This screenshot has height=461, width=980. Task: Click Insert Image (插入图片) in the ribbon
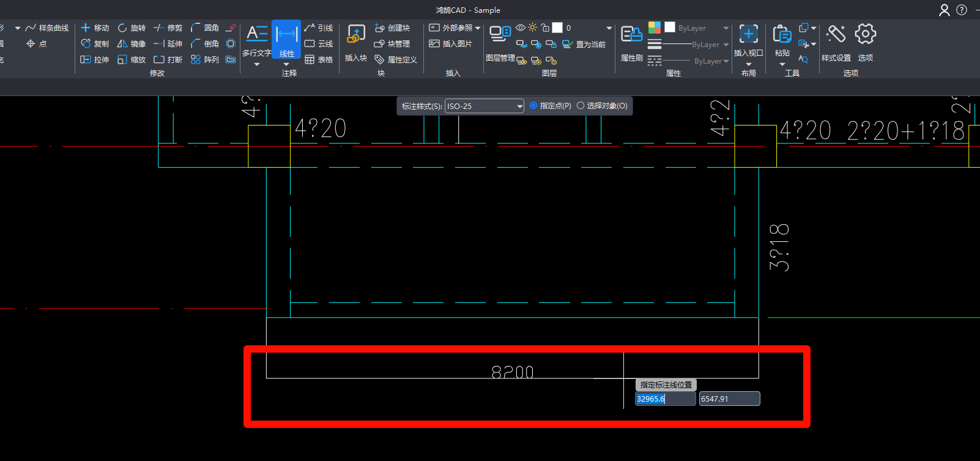451,44
